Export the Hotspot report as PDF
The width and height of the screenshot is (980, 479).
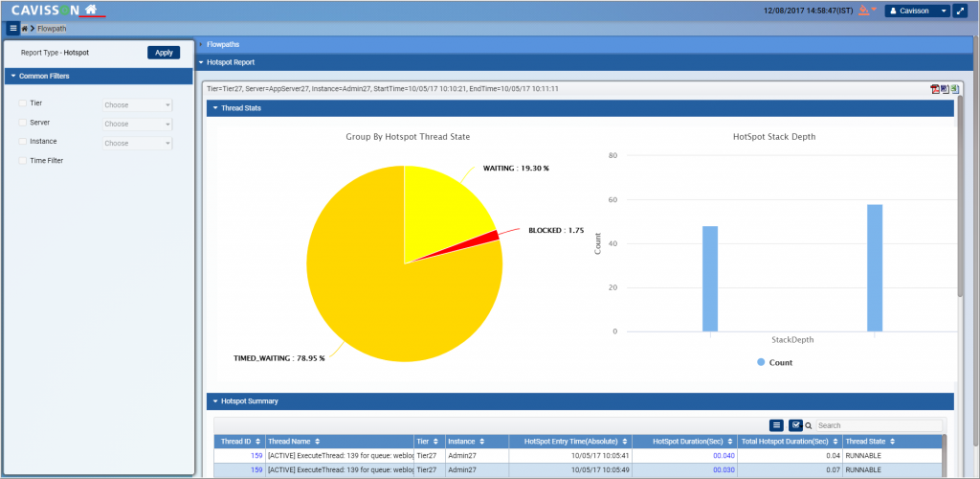point(935,89)
